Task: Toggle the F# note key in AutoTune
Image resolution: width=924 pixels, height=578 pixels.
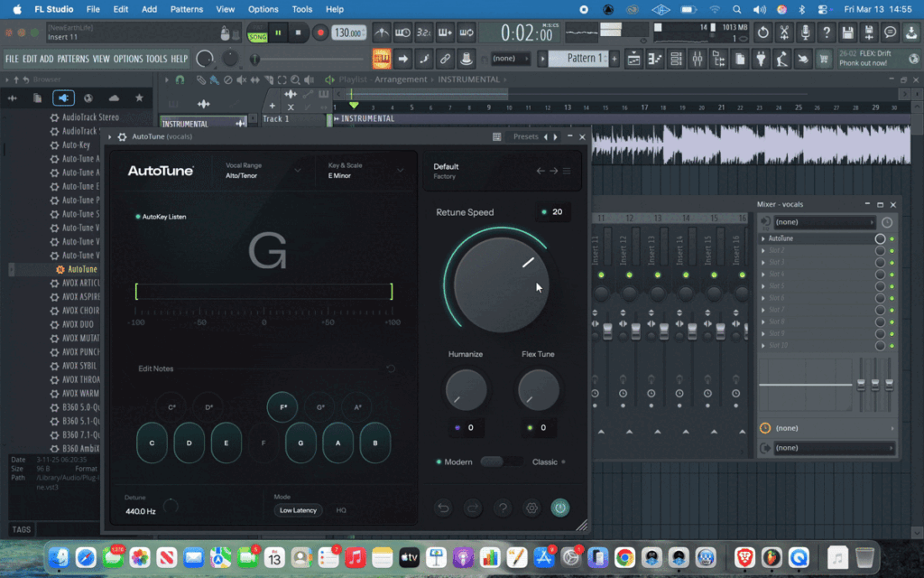Action: (x=282, y=407)
